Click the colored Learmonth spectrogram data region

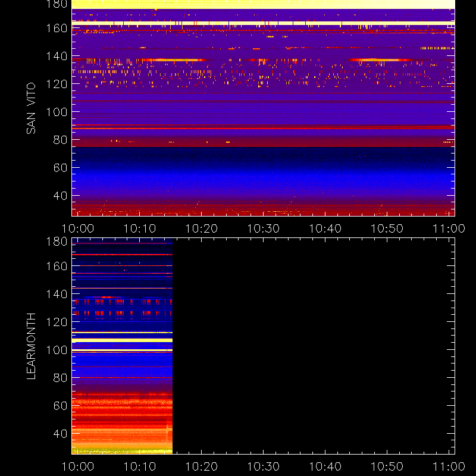122,346
